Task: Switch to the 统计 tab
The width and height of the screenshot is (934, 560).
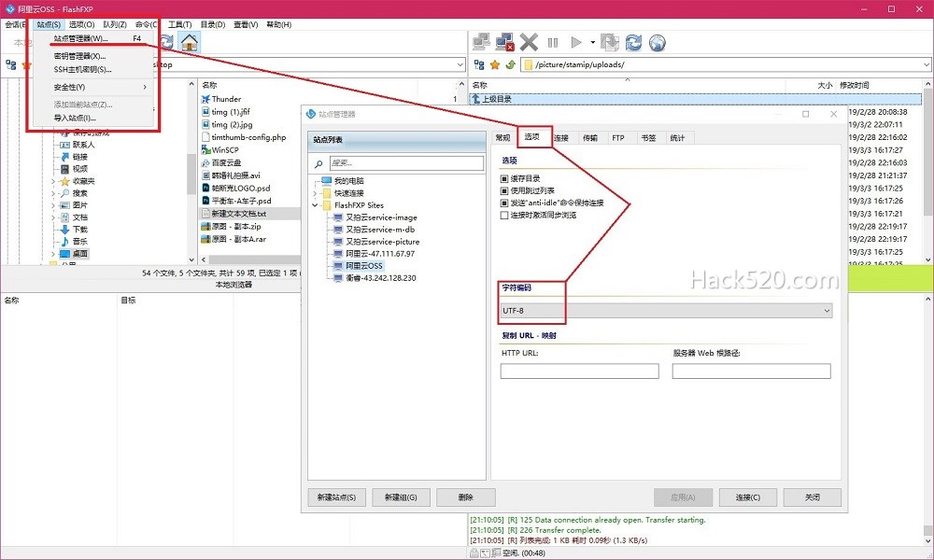Action: pyautogui.click(x=677, y=138)
